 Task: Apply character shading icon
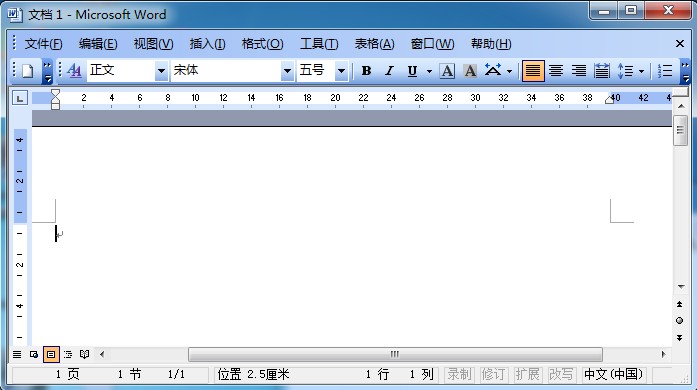tap(470, 71)
